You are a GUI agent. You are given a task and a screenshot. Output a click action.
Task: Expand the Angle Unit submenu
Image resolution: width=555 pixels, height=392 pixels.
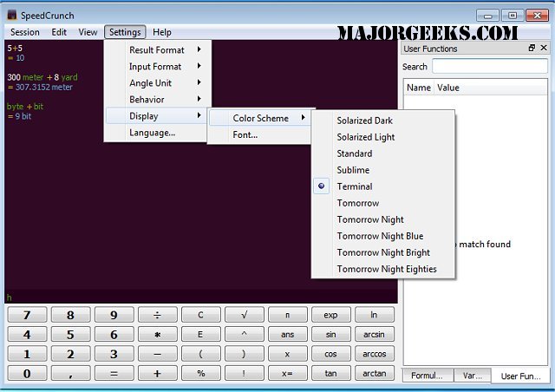(158, 83)
